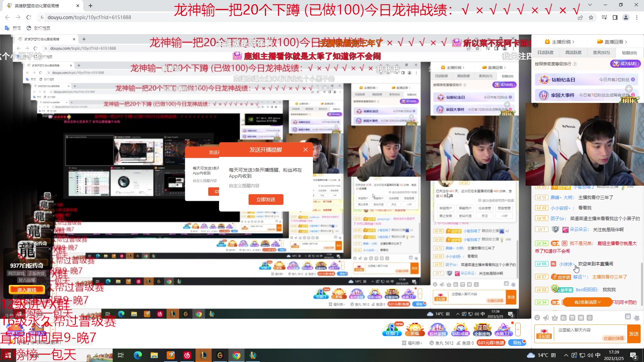Expand the activity bar with the up arrow
The width and height of the screenshot is (644, 362).
click(518, 329)
